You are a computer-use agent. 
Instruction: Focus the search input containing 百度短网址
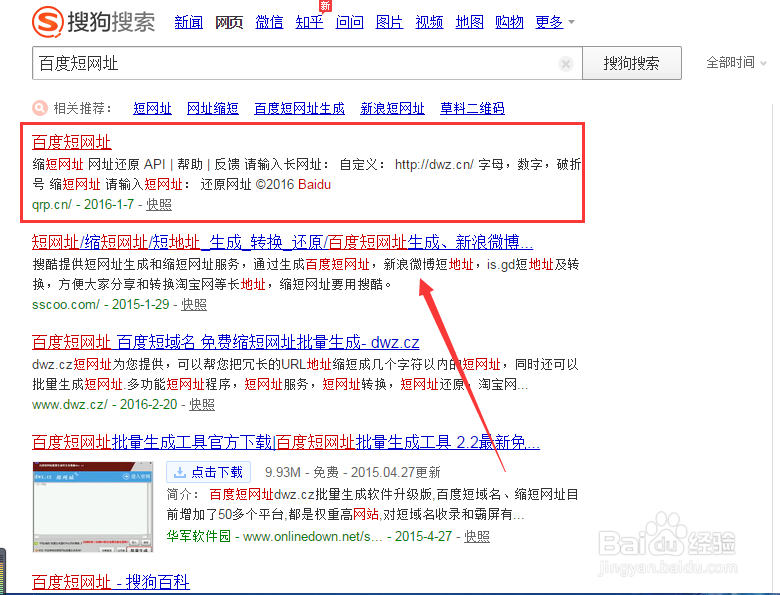coord(307,63)
